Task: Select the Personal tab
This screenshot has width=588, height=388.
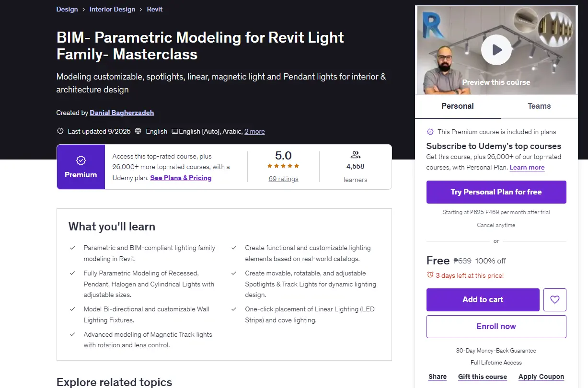Action: 458,106
